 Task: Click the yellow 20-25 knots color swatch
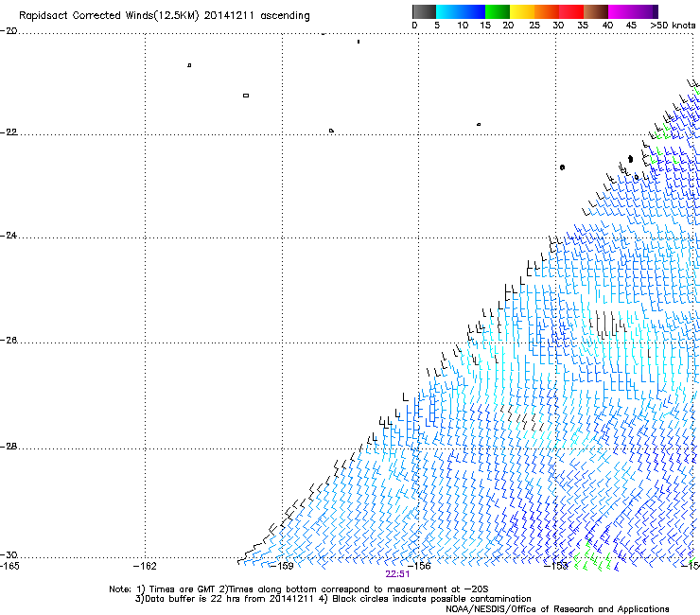(x=522, y=11)
